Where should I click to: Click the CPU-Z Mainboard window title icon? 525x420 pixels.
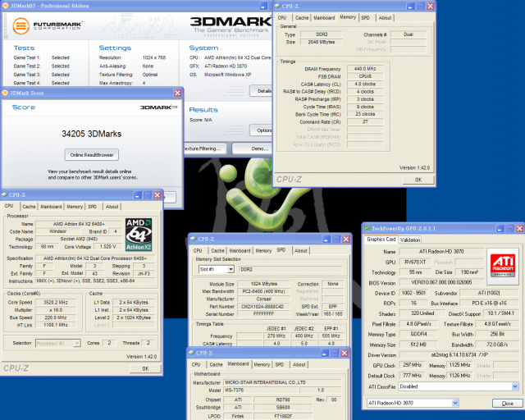(191, 353)
